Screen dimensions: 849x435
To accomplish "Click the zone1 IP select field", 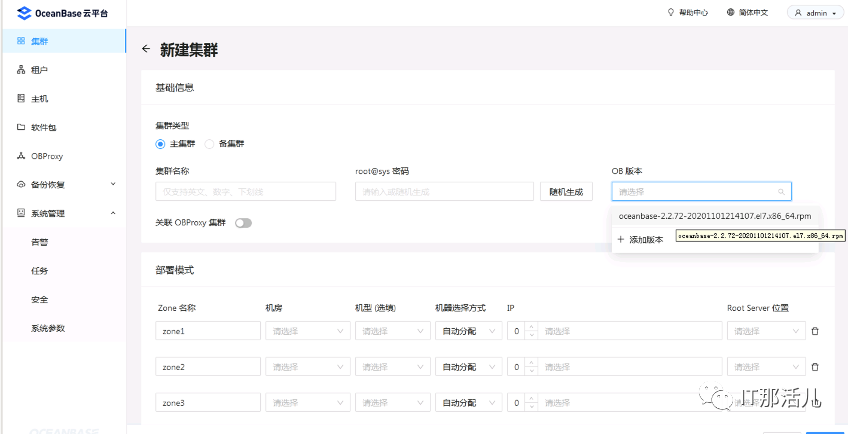I will coord(630,330).
